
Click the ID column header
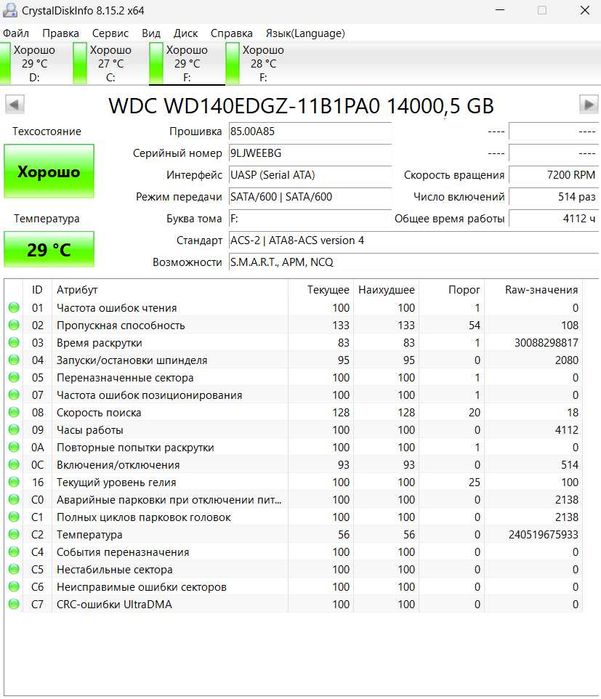tap(37, 290)
